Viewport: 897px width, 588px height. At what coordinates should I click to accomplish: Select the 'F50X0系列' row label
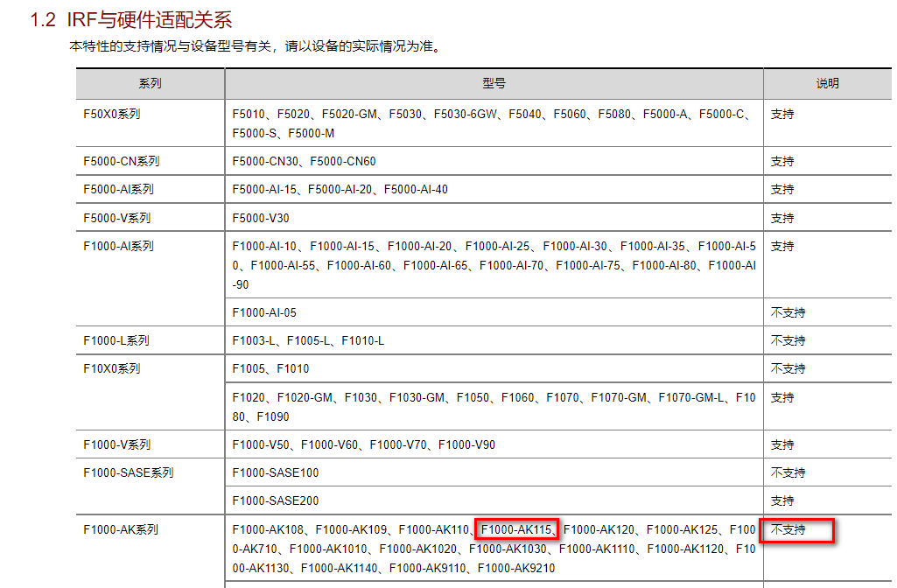[111, 114]
